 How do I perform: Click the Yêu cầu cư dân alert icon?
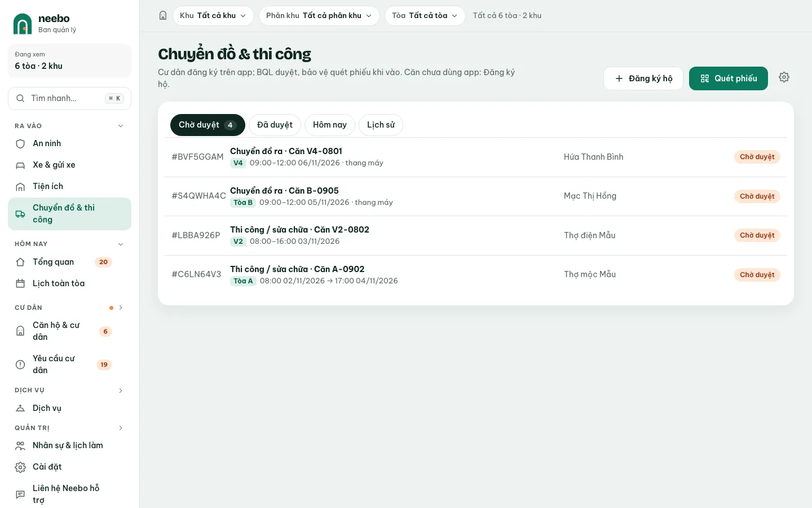tap(20, 365)
